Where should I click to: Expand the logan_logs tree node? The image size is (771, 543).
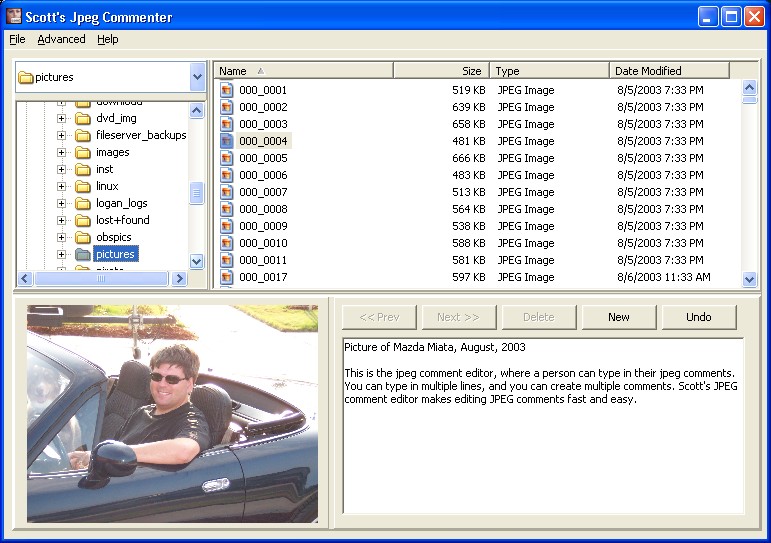(x=61, y=203)
